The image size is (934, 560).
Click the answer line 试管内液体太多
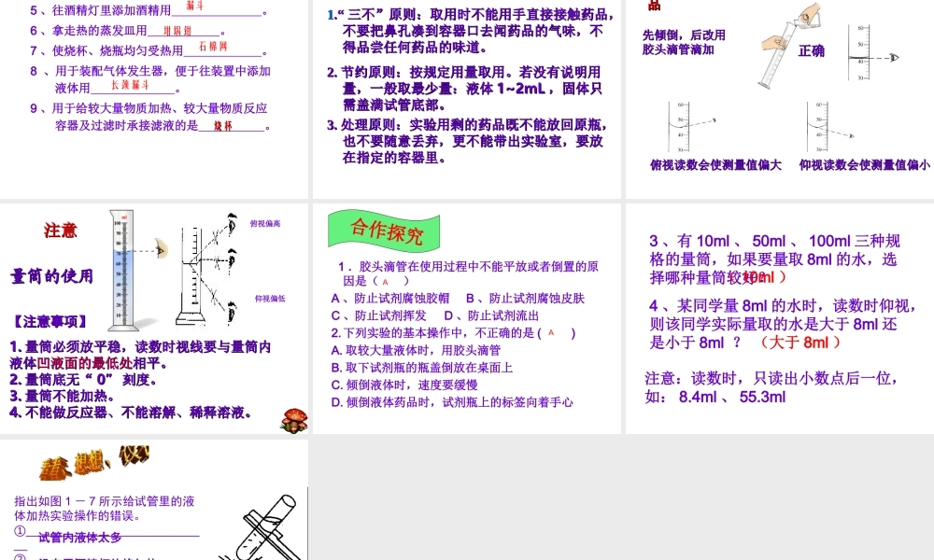(79, 538)
